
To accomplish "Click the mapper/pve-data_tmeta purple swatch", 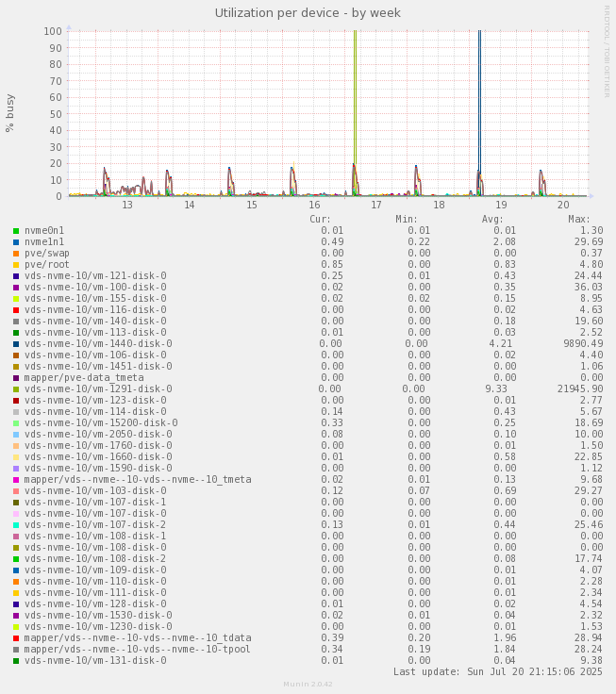I will (16, 378).
